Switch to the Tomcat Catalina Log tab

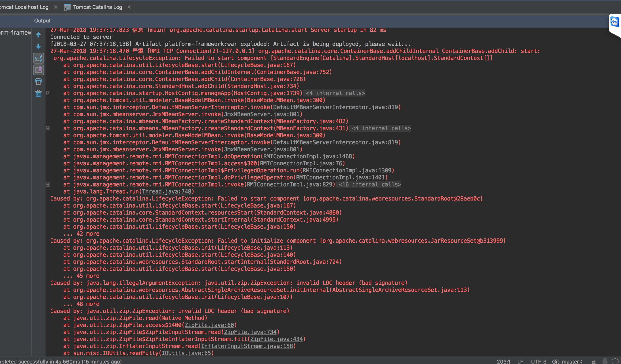click(97, 7)
